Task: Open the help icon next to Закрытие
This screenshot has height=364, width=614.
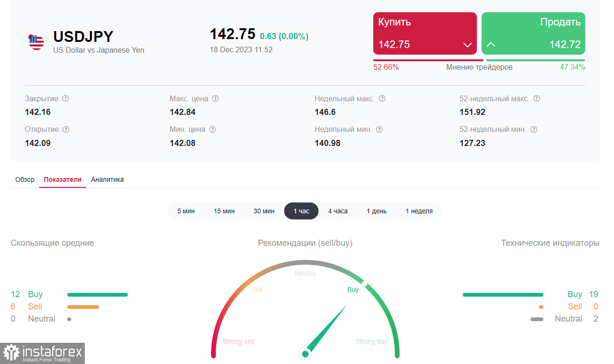Action: 65,99
